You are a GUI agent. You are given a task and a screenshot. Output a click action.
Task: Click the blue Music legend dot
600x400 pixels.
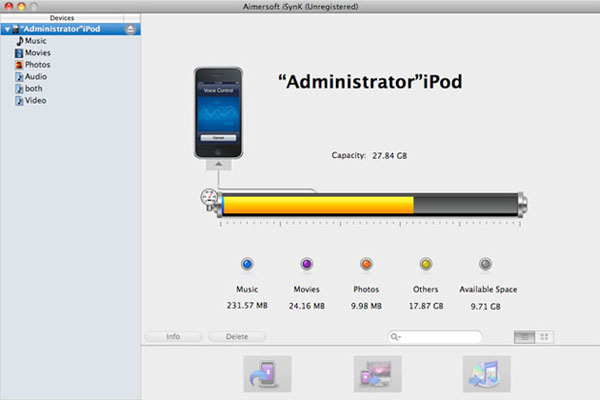pyautogui.click(x=247, y=264)
